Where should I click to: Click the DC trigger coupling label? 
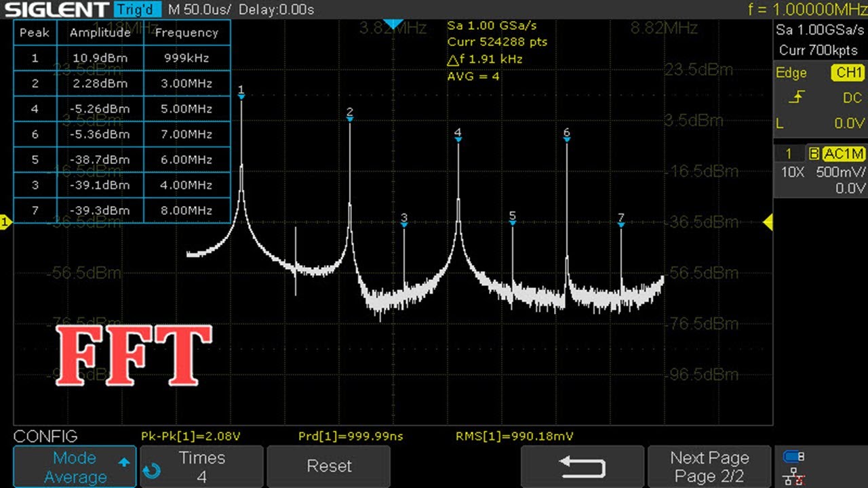point(852,98)
